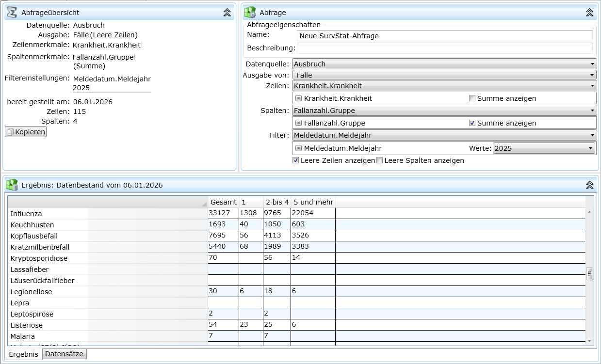
Task: Collapse the Abfrage panel
Action: [x=589, y=13]
